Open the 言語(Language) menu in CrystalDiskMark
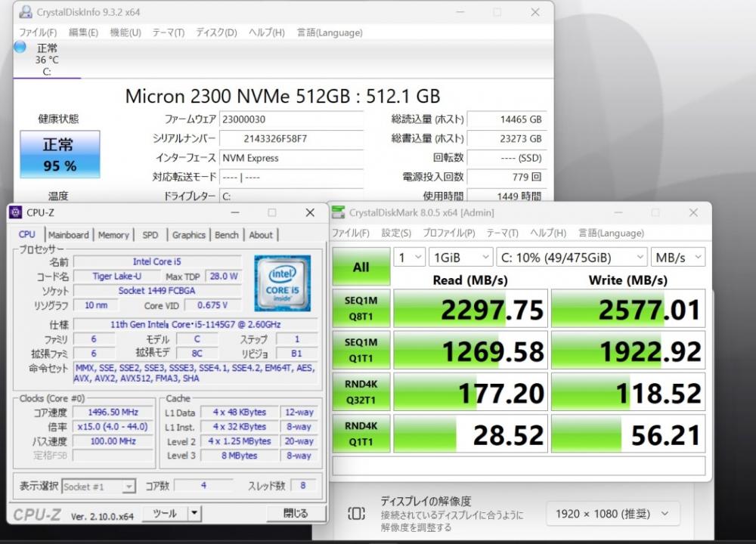The height and width of the screenshot is (544, 756). coord(612,233)
